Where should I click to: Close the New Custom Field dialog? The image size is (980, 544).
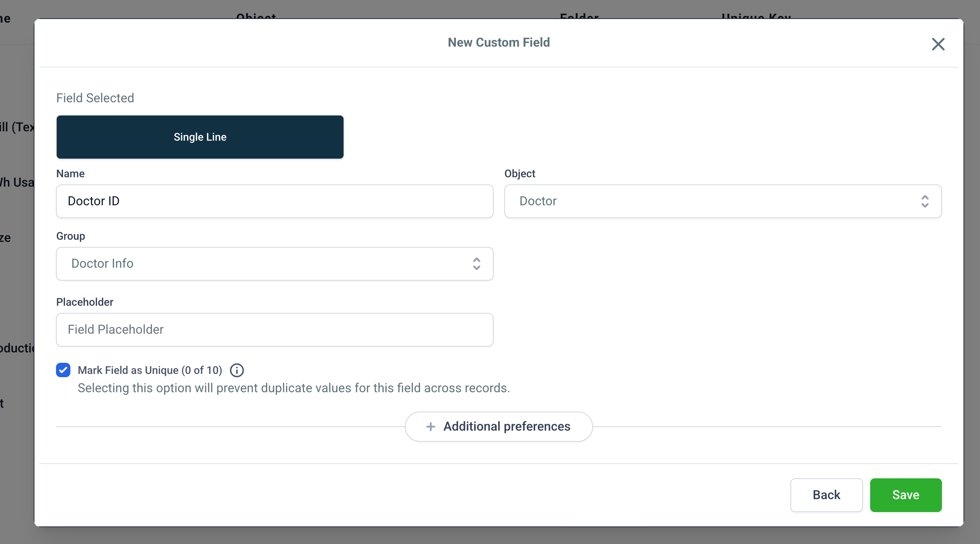pos(938,44)
